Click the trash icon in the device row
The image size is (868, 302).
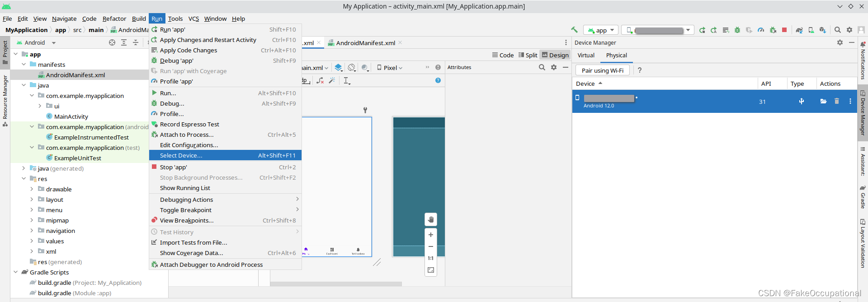[837, 101]
